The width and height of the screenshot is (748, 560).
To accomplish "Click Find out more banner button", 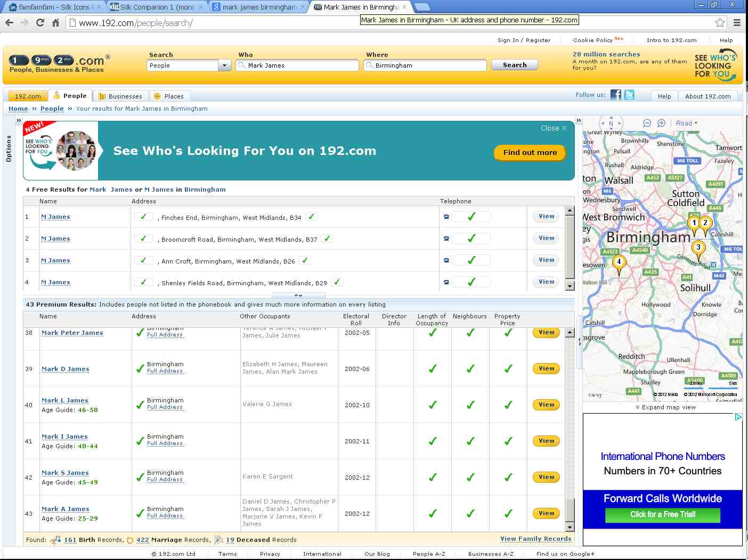I will click(x=530, y=152).
